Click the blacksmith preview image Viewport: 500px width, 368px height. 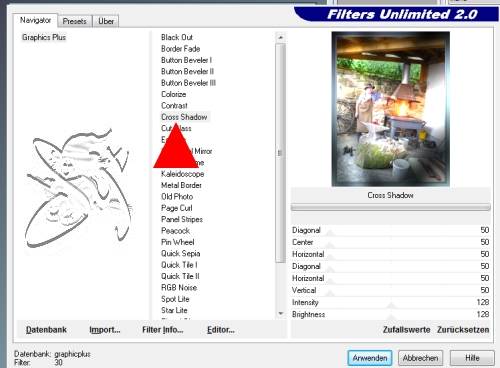pos(391,109)
